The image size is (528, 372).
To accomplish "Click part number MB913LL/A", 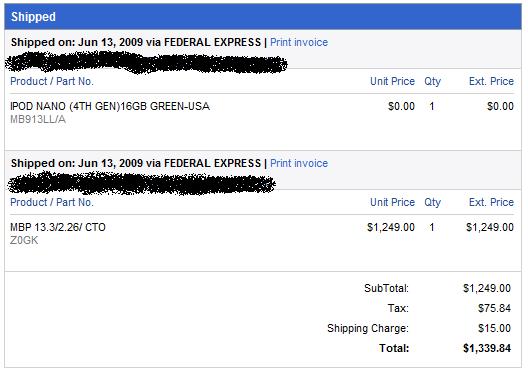I will point(38,119).
